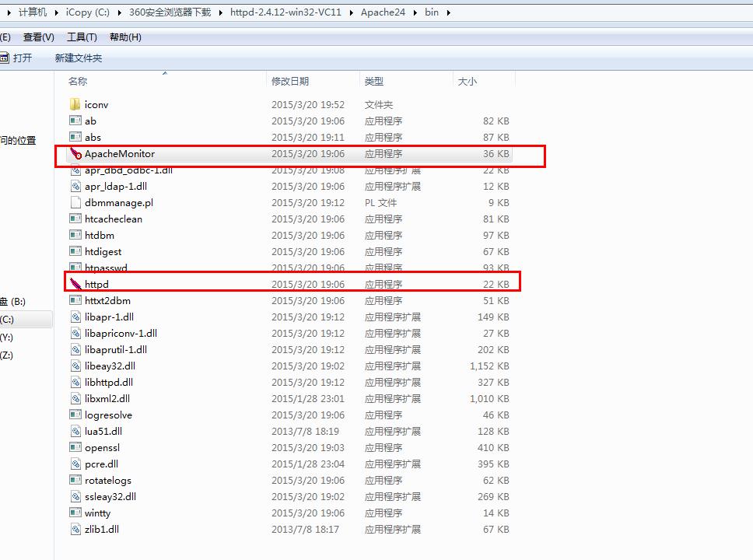Open the 工具(T) menu
Screen dimensions: 753x560
coord(82,37)
